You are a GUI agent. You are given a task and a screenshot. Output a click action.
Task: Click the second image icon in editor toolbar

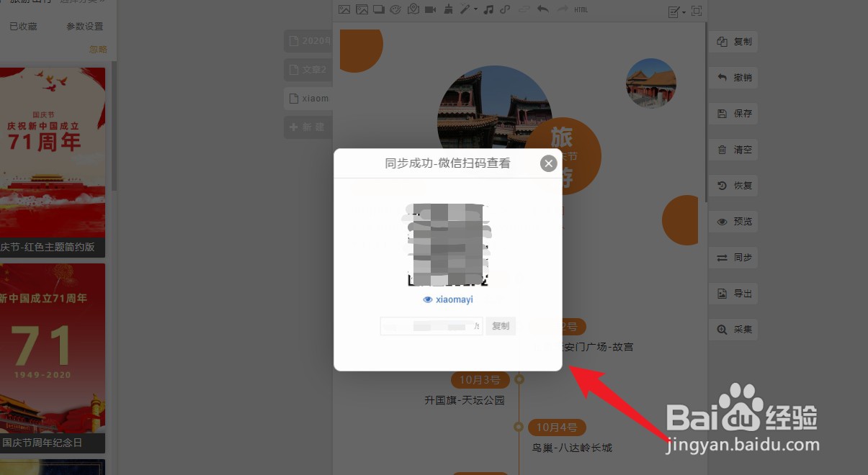pos(362,9)
